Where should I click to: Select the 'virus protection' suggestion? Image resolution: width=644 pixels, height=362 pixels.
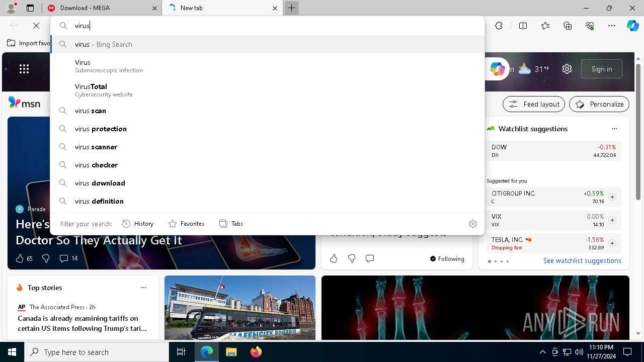pos(267,129)
